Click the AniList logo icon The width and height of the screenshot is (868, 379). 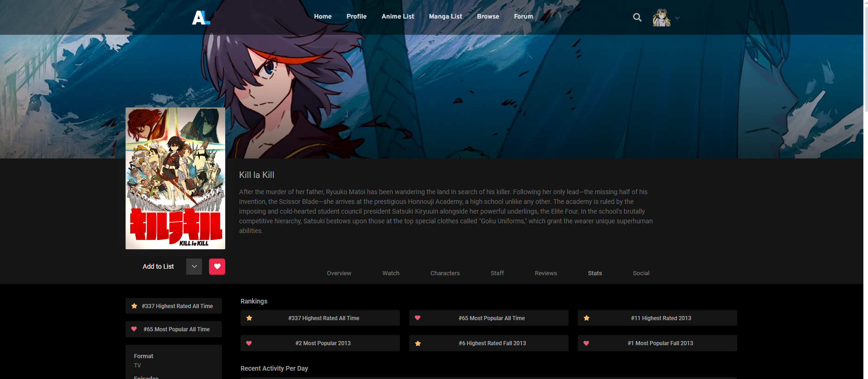coord(201,18)
